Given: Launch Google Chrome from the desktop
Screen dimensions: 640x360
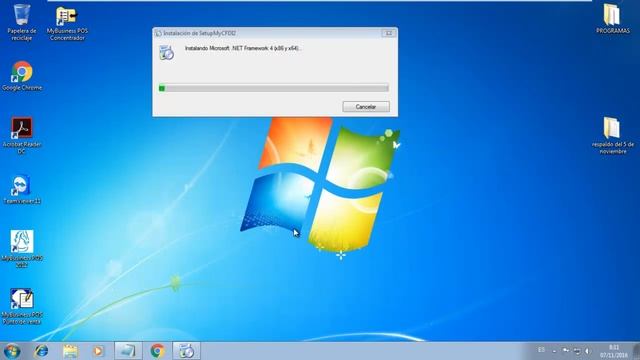Looking at the screenshot, I should (22, 76).
